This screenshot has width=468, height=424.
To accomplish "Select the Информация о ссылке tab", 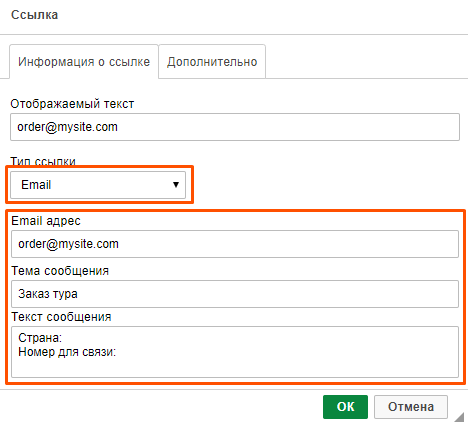I will point(84,62).
